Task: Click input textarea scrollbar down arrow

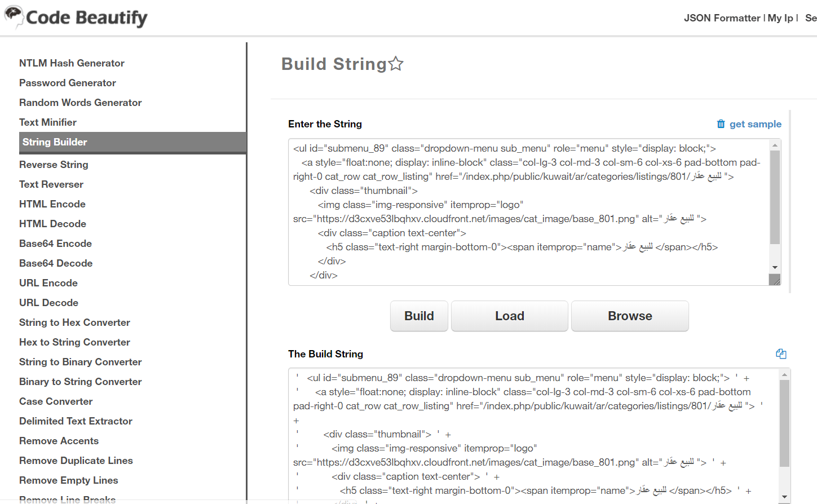Action: coord(775,267)
